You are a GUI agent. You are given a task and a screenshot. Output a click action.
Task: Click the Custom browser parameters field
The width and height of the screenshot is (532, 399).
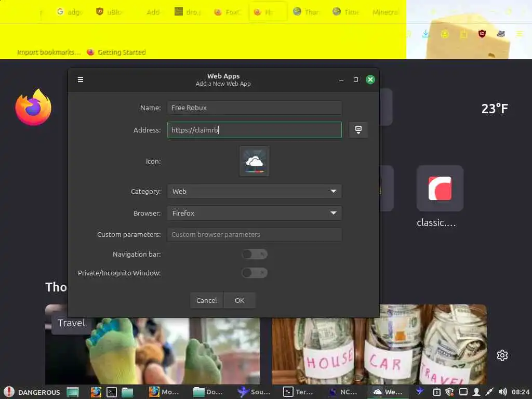[x=255, y=234]
